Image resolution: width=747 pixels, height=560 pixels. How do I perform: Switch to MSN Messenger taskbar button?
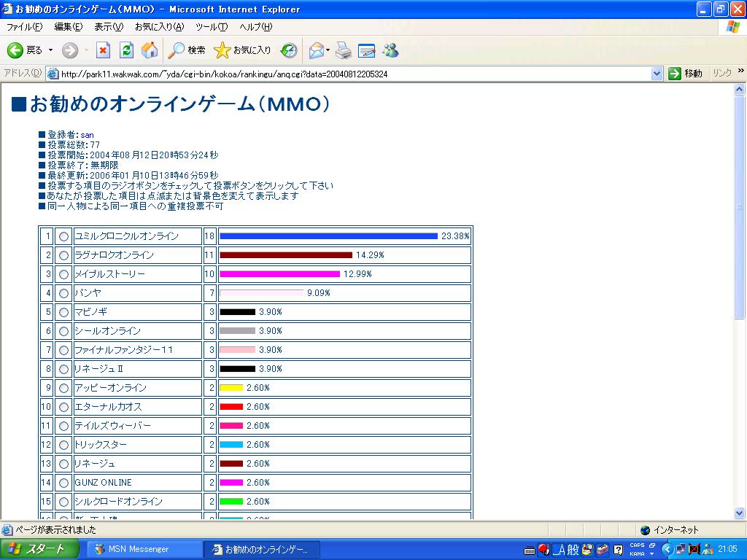point(143,550)
